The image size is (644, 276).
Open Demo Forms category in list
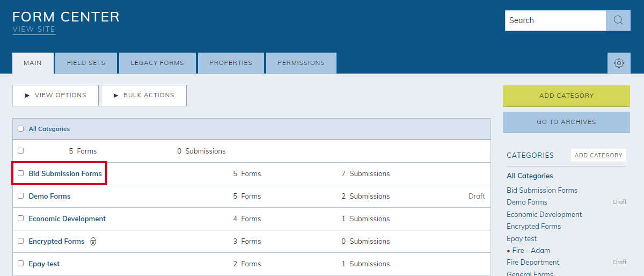[49, 196]
